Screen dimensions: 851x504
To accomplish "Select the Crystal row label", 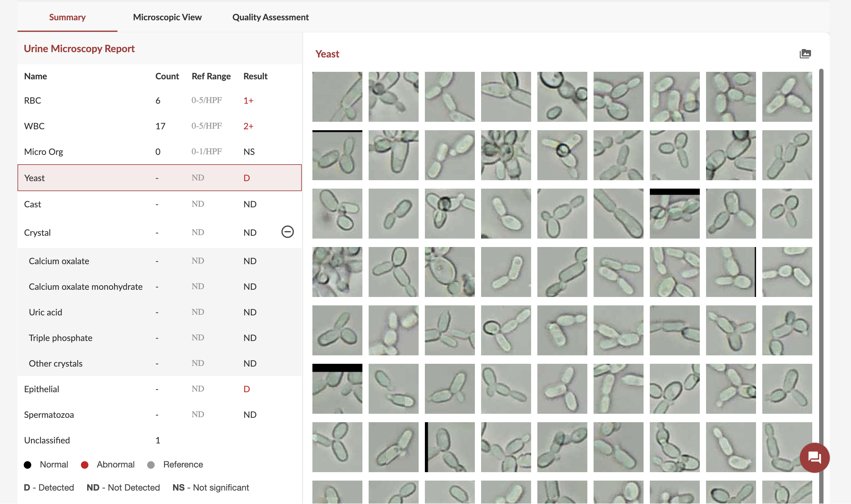I will 37,233.
